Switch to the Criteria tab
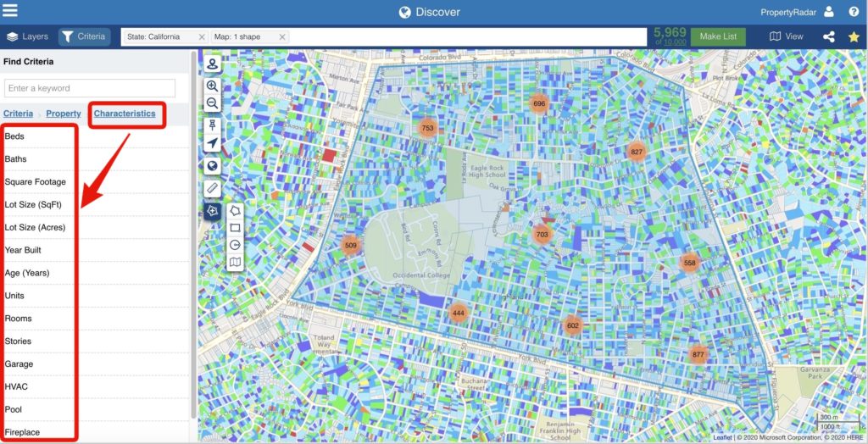The height and width of the screenshot is (444, 868). coord(84,36)
